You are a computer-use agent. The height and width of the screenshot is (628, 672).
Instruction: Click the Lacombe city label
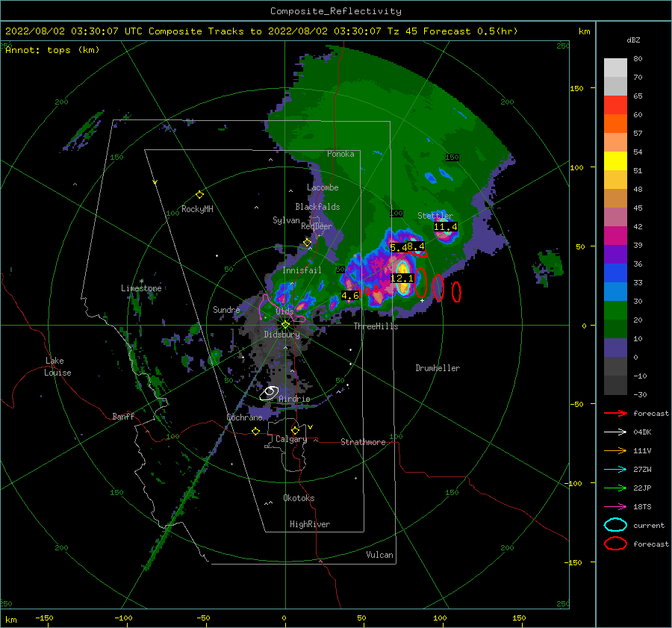[x=323, y=187]
